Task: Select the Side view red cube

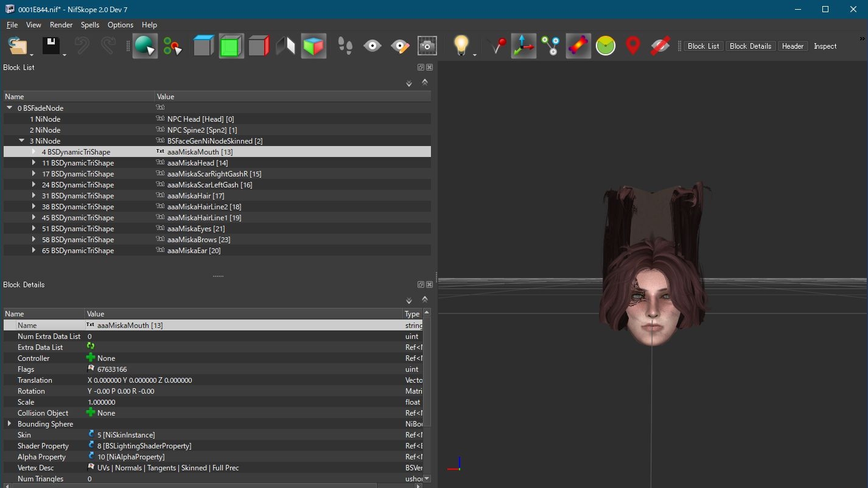Action: pyautogui.click(x=259, y=46)
